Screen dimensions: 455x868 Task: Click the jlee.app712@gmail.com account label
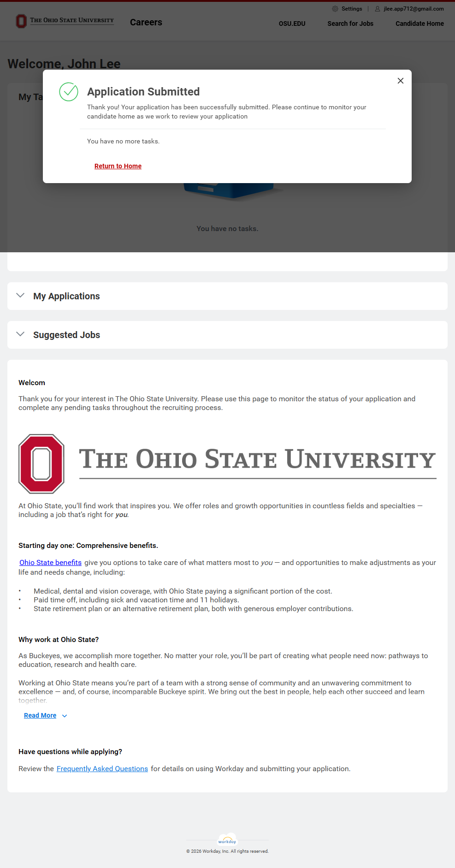coord(414,9)
